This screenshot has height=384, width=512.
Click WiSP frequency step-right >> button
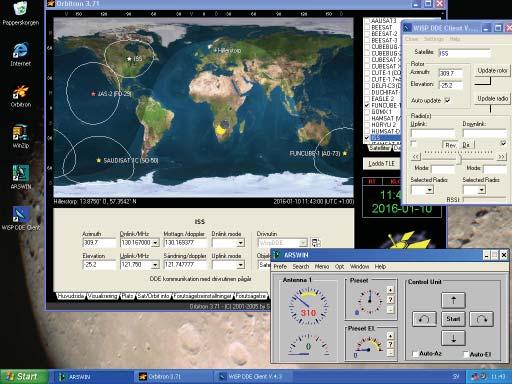(501, 157)
